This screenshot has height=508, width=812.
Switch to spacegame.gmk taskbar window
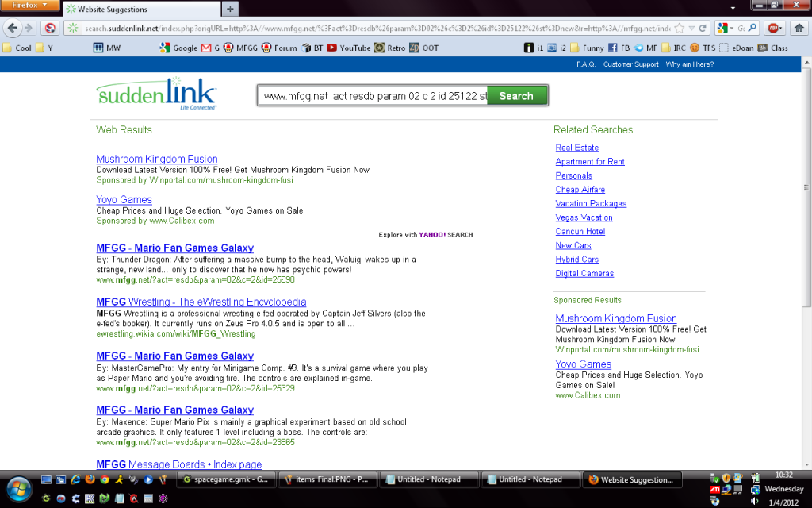[x=225, y=479]
